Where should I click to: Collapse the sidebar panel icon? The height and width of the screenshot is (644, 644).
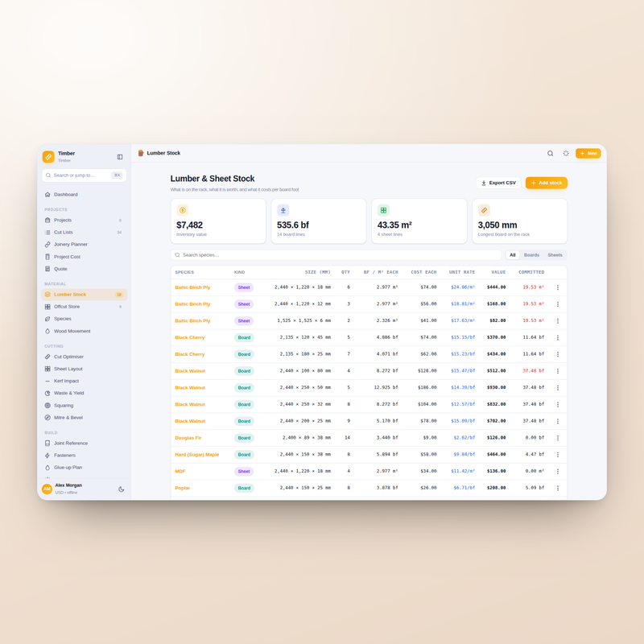[x=120, y=157]
